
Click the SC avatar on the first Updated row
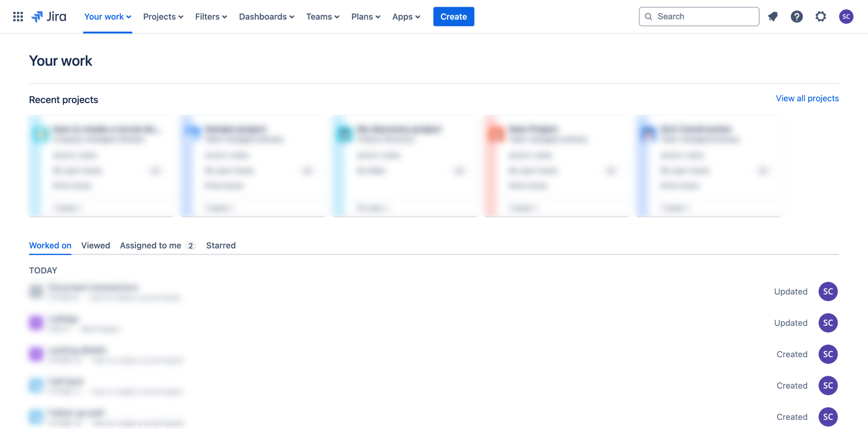pyautogui.click(x=828, y=291)
